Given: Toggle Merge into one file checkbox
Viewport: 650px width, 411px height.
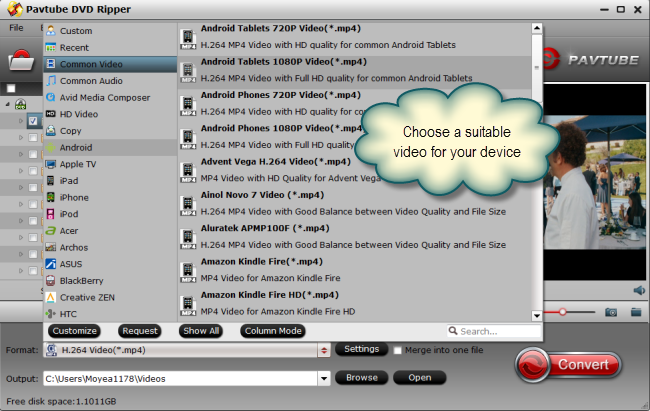Looking at the screenshot, I should click(397, 350).
